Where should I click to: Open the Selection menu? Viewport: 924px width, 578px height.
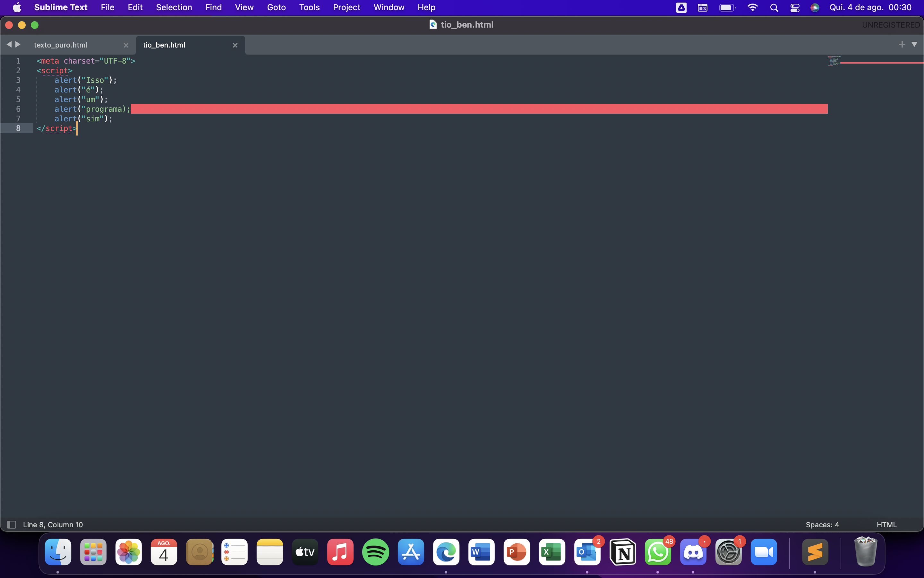(x=174, y=7)
